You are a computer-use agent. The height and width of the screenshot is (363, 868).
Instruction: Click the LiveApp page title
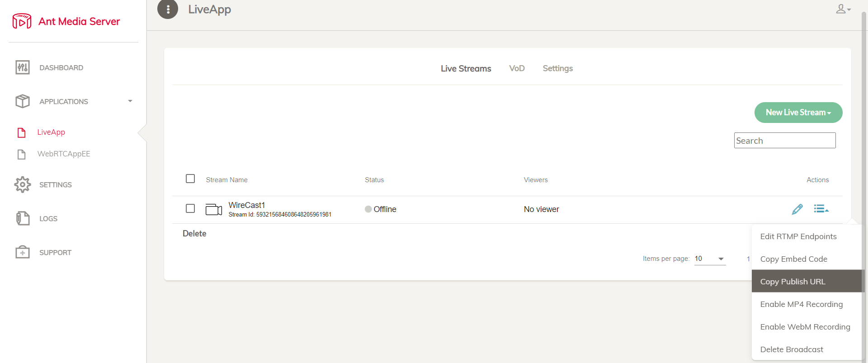[x=209, y=9]
